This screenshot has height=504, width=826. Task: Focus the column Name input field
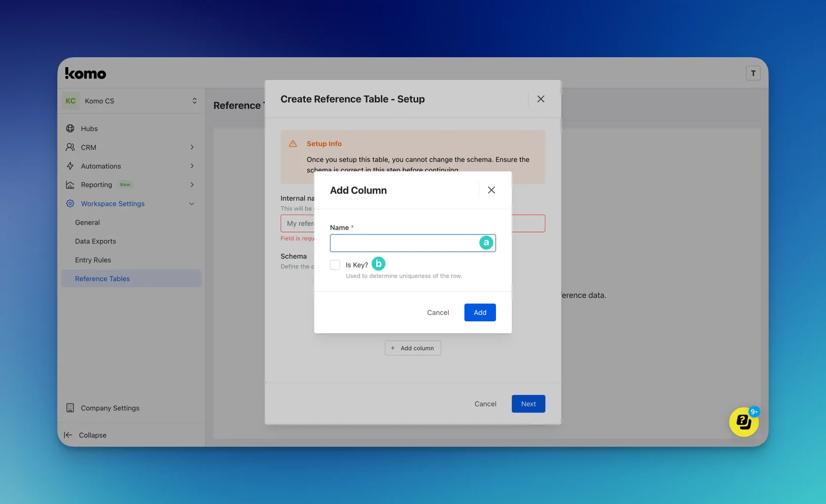coord(413,243)
